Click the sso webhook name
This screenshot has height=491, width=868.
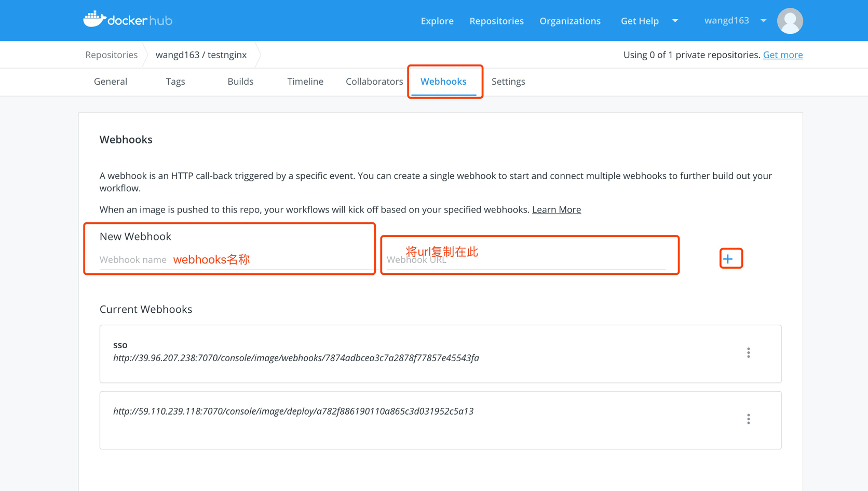(120, 345)
